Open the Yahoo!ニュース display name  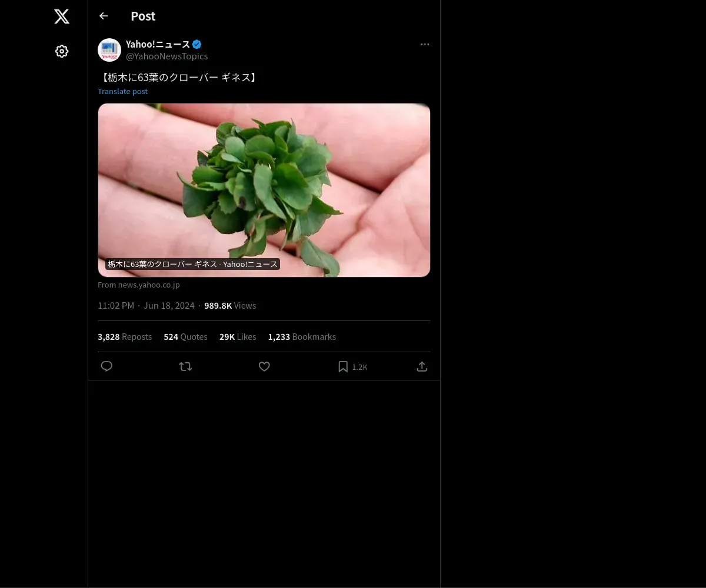point(158,44)
